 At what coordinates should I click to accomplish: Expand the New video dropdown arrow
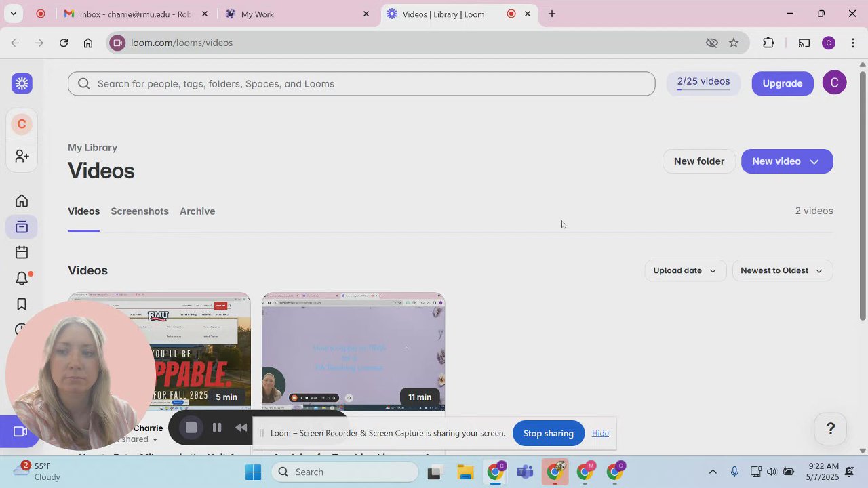click(x=814, y=161)
